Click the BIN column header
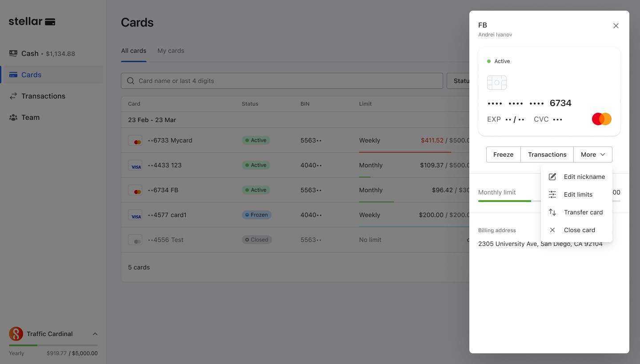 point(305,104)
